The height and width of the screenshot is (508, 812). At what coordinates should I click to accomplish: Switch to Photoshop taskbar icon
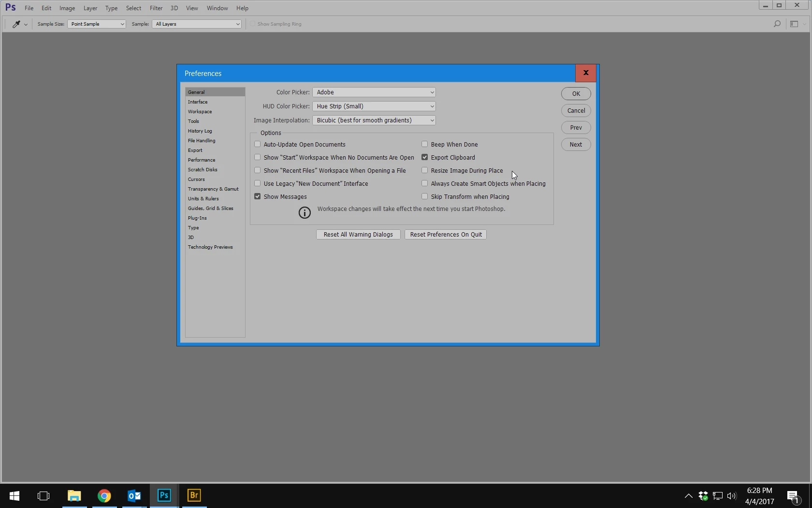click(x=164, y=495)
